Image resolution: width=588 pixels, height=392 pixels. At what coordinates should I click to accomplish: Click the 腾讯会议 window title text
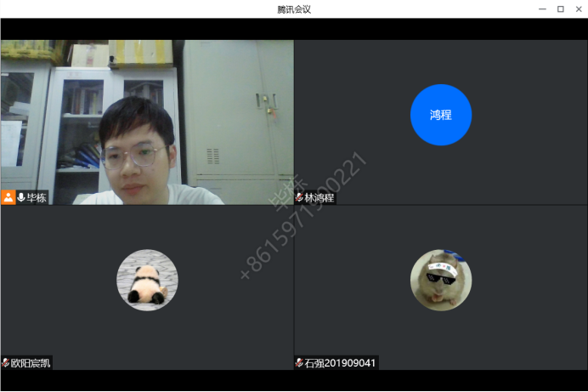tap(294, 9)
